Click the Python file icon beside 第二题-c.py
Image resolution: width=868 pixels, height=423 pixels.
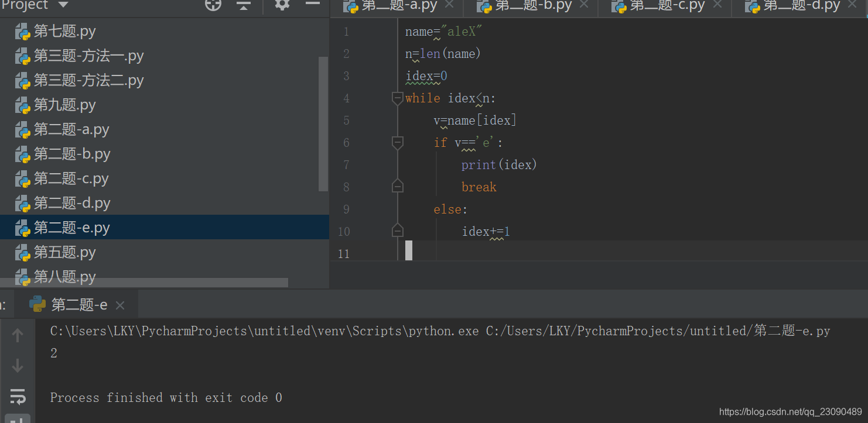23,179
